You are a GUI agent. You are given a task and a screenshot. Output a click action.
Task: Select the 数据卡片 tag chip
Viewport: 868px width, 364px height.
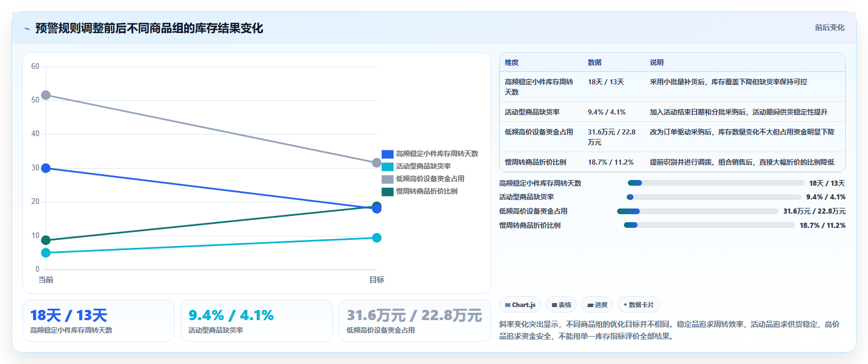click(x=639, y=305)
